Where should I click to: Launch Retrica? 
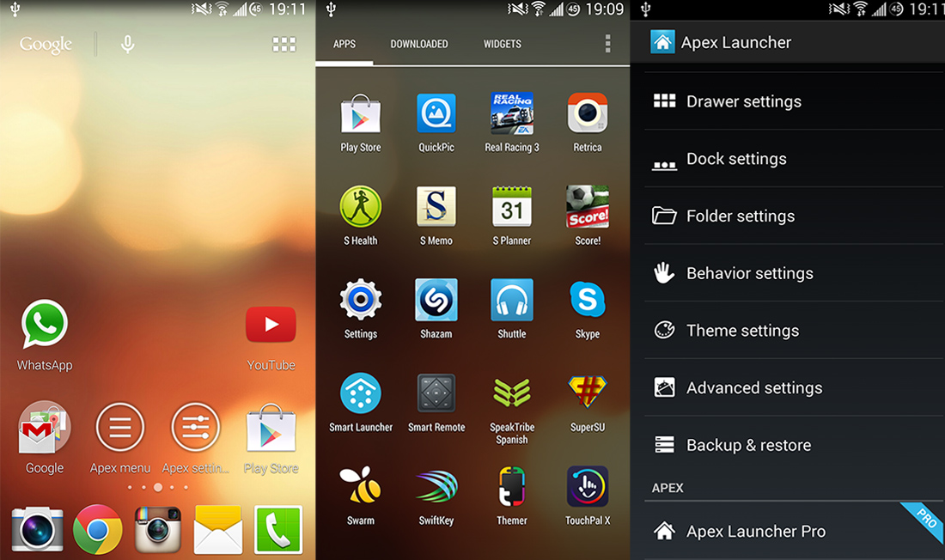point(587,115)
